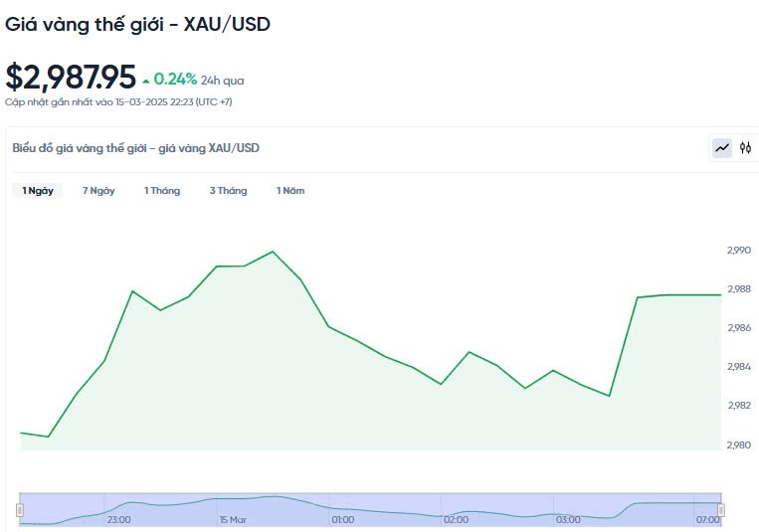Grab the right handle of range navigator
759x532 pixels.
point(721,509)
